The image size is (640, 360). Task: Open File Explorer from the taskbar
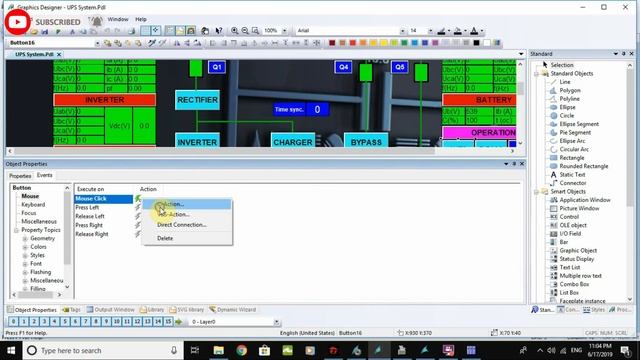pyautogui.click(x=219, y=350)
